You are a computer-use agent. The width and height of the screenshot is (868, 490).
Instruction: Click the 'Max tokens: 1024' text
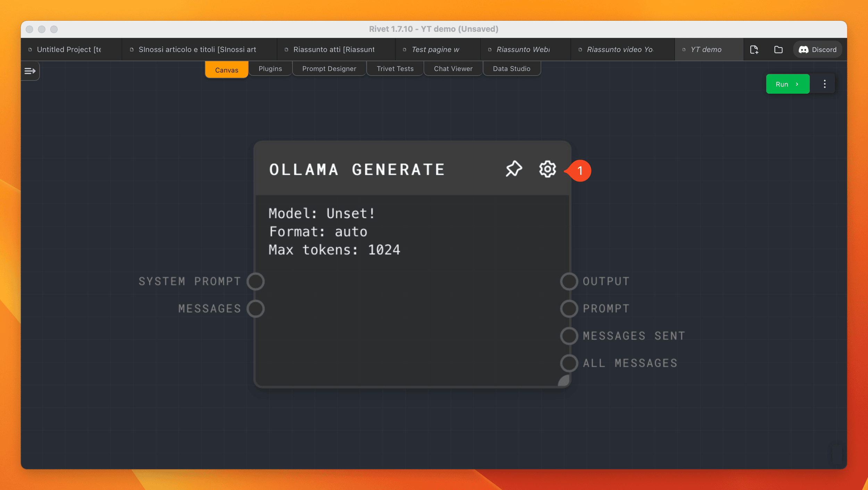[334, 250]
